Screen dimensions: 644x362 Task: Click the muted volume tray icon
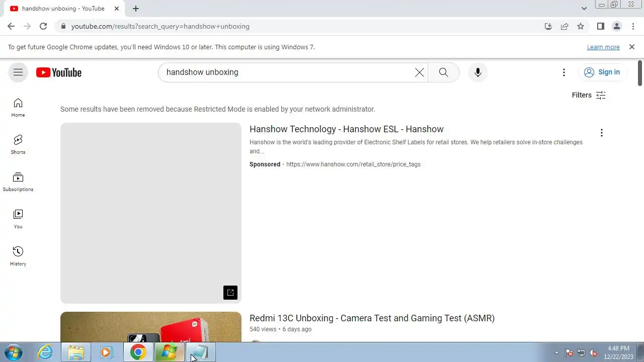click(593, 352)
